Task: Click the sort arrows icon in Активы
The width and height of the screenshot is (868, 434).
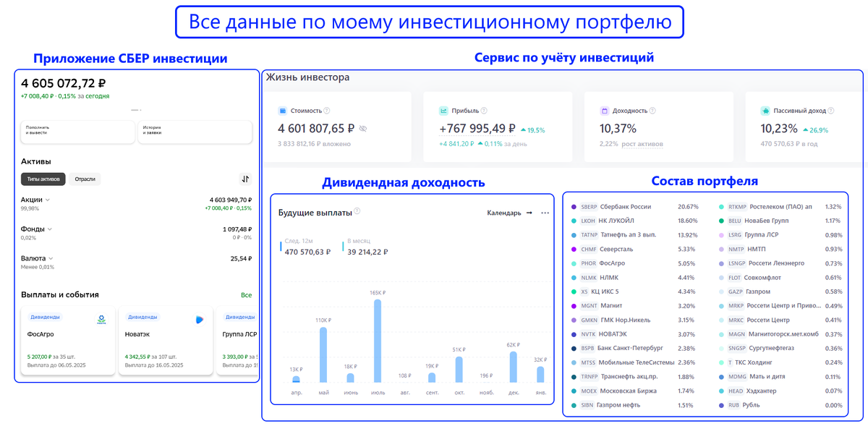Action: 245,179
